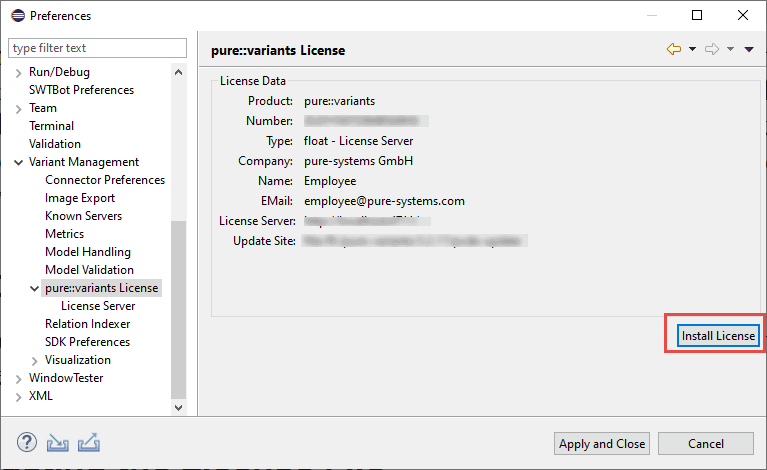Focus the type filter text field

pos(97,48)
